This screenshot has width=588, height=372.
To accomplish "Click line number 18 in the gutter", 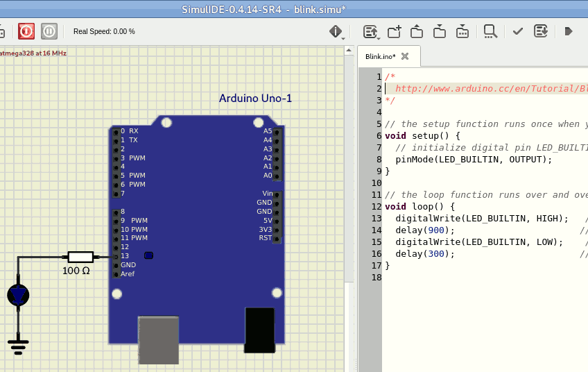I will (377, 278).
